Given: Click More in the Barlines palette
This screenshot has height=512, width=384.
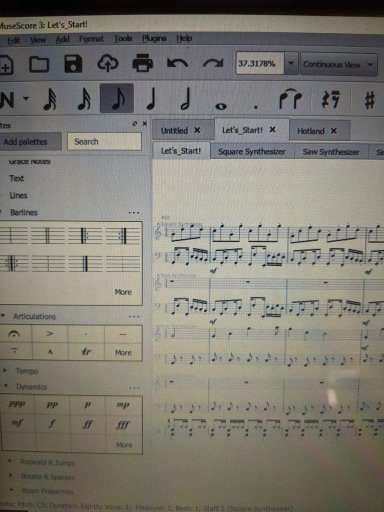Looking at the screenshot, I should [123, 292].
